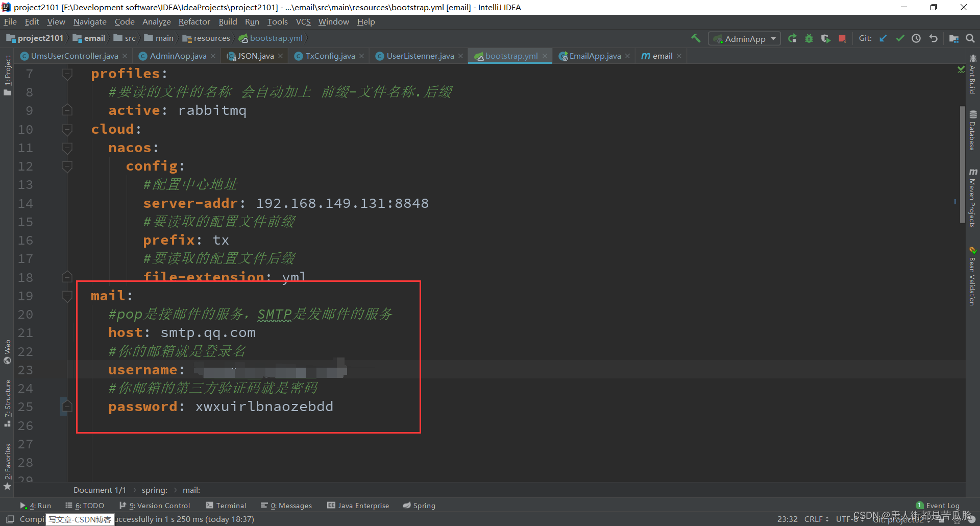Open the Tools menu

277,22
